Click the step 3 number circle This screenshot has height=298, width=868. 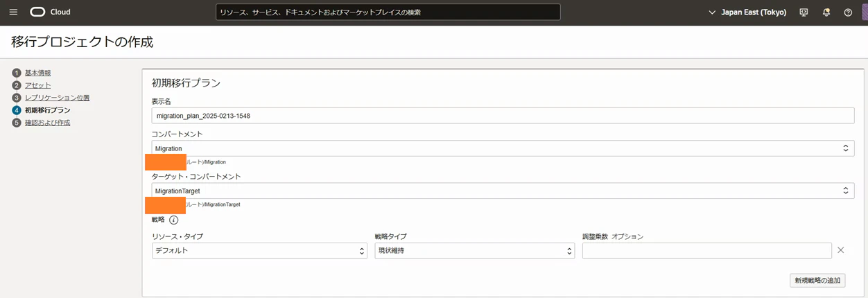pos(16,98)
